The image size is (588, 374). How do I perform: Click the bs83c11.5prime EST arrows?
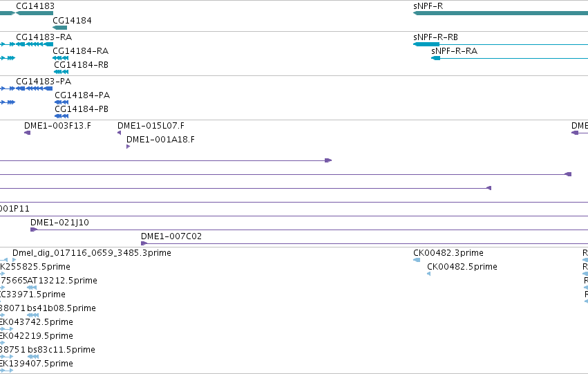[33, 357]
